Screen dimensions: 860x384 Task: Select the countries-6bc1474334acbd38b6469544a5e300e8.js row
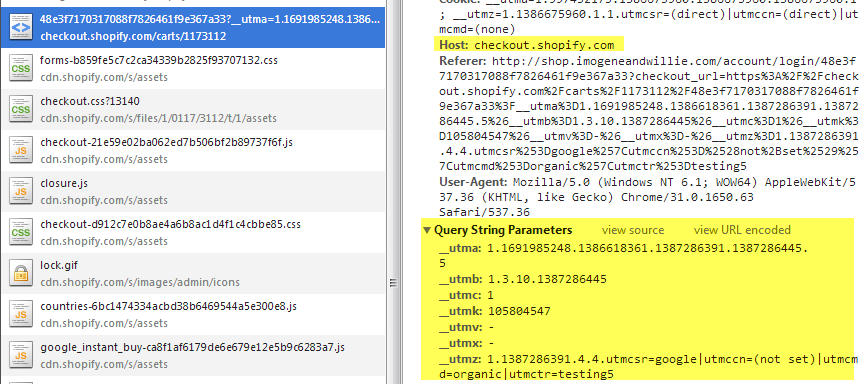coord(193,314)
